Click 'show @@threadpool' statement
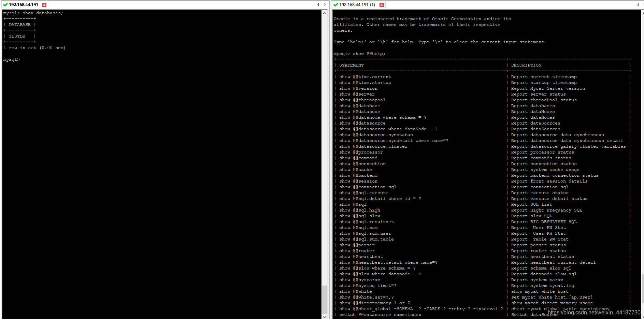This screenshot has width=644, height=319. coord(362,100)
